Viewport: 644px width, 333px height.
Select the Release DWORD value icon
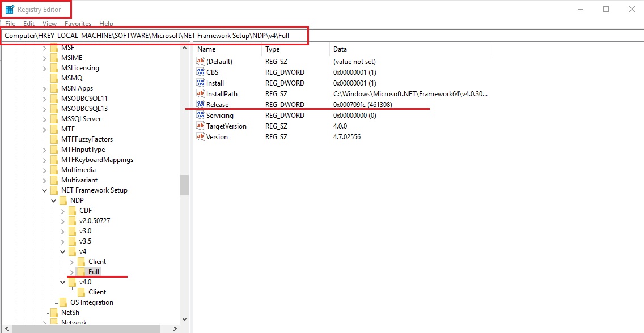pos(201,105)
